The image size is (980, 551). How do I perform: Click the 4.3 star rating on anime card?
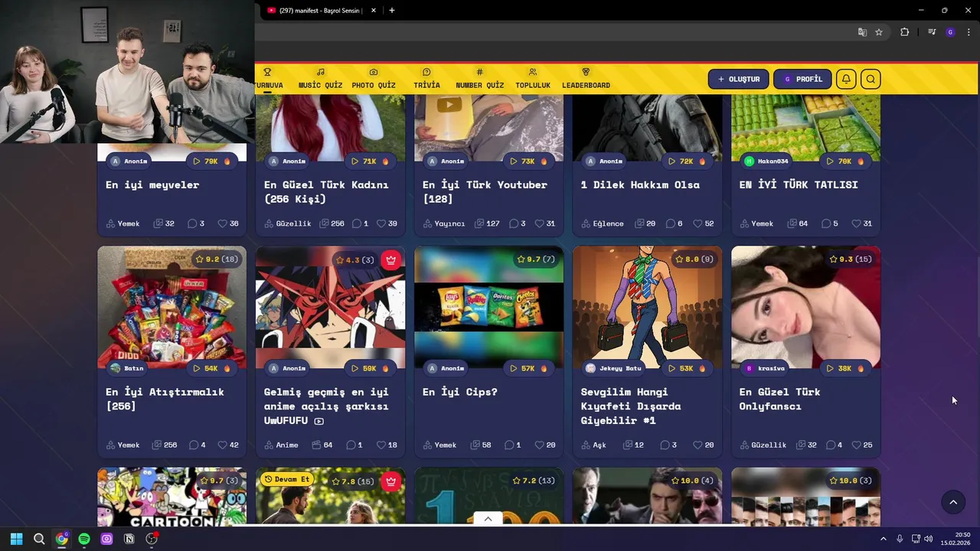coord(354,259)
